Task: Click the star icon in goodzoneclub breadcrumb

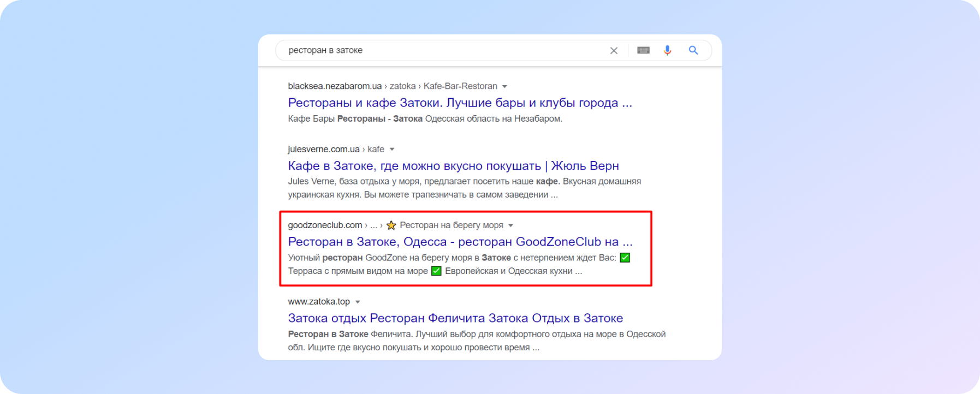Action: point(391,225)
